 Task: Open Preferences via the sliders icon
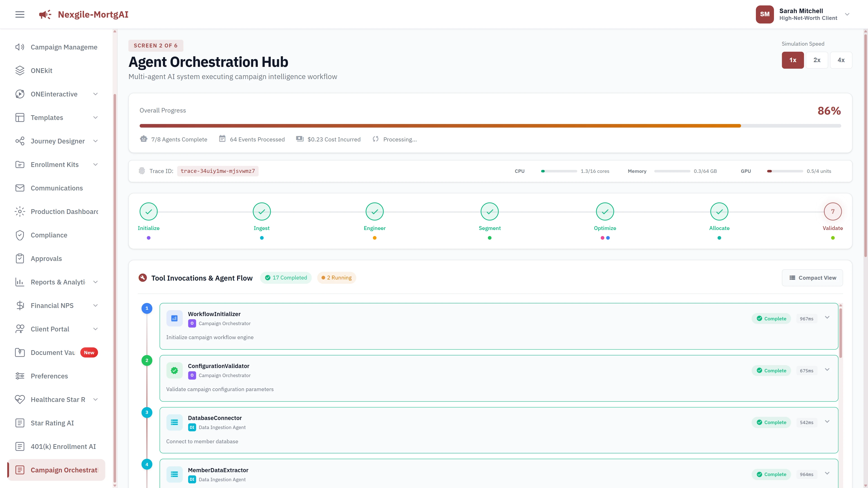coord(19,376)
